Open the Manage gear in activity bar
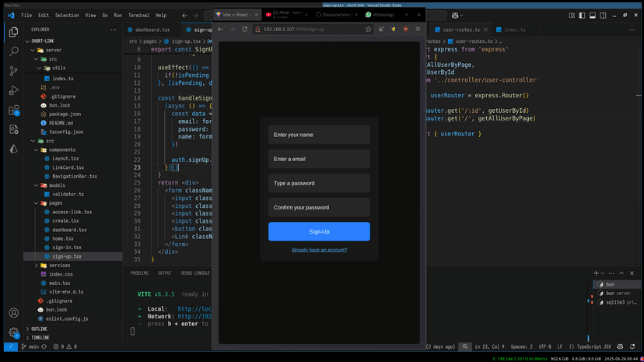 13,332
